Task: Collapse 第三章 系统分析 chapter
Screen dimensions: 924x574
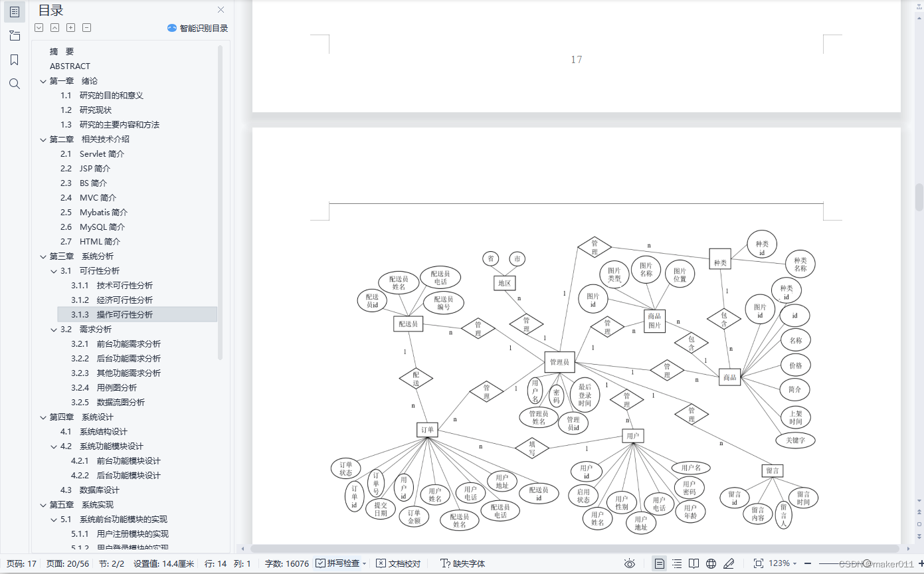Action: coord(43,256)
